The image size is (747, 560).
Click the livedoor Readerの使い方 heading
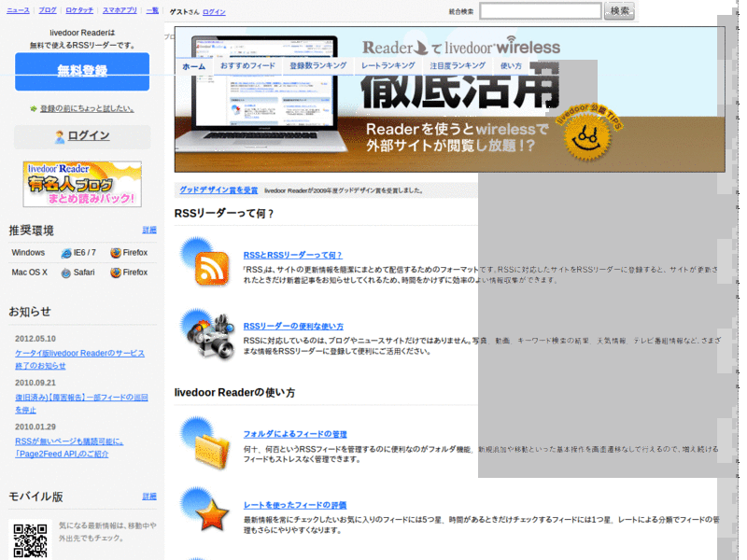234,393
